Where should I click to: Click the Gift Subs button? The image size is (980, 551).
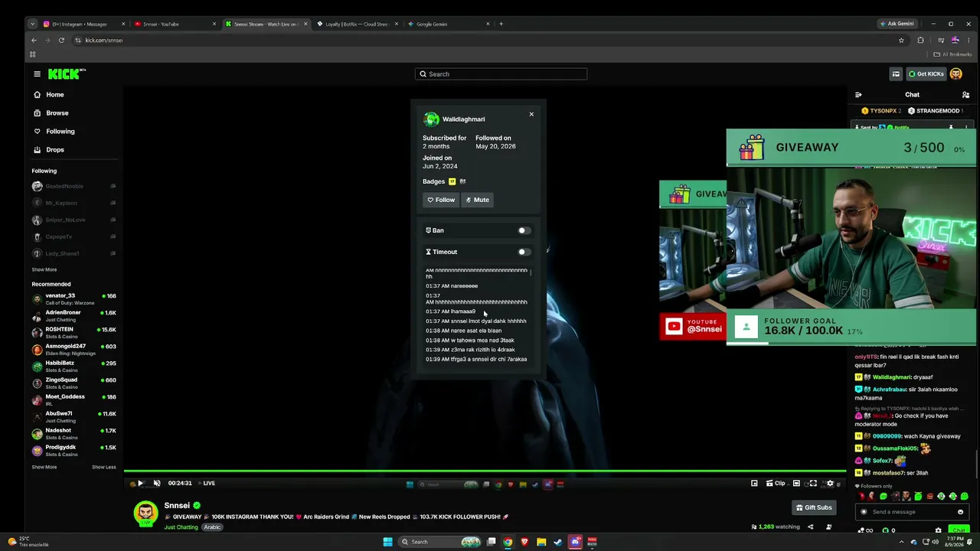[x=814, y=507]
